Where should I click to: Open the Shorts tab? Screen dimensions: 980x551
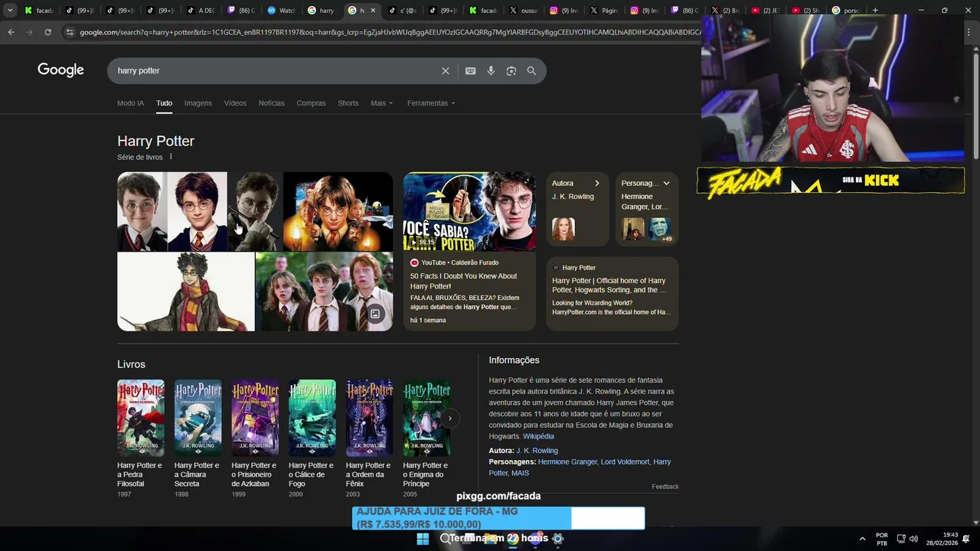tap(348, 103)
